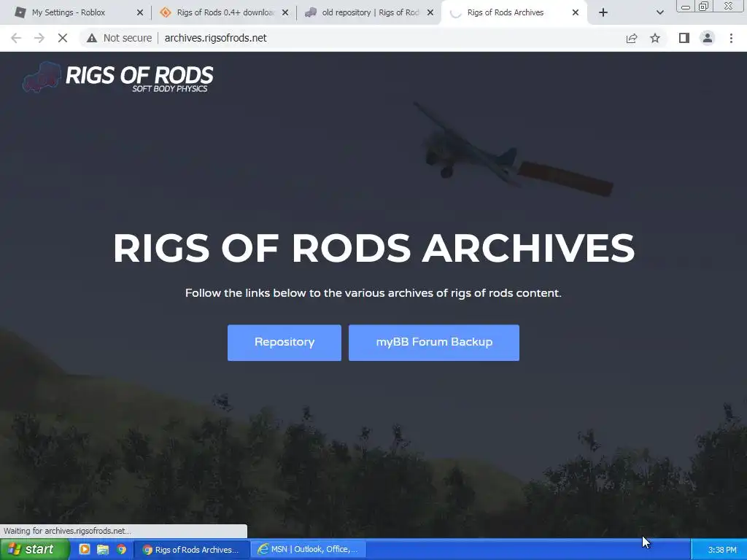Click the Rigs of Rods logo
Screen dimensions: 747x560
[x=118, y=77]
